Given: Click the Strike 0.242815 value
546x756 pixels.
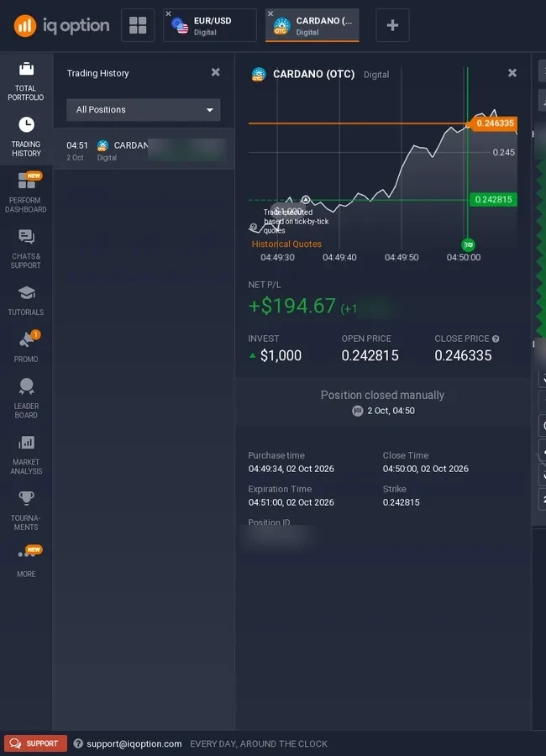Looking at the screenshot, I should tap(401, 502).
